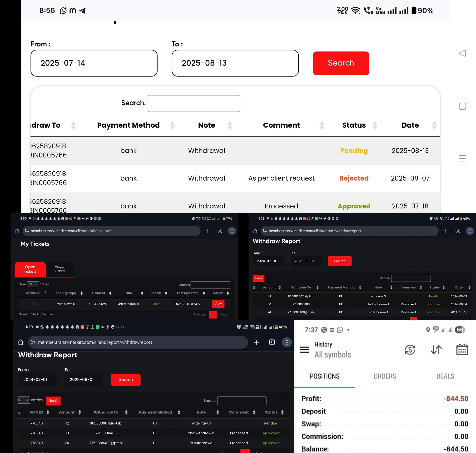Click the currency refresh icon in History
The image size is (476, 453).
(410, 349)
